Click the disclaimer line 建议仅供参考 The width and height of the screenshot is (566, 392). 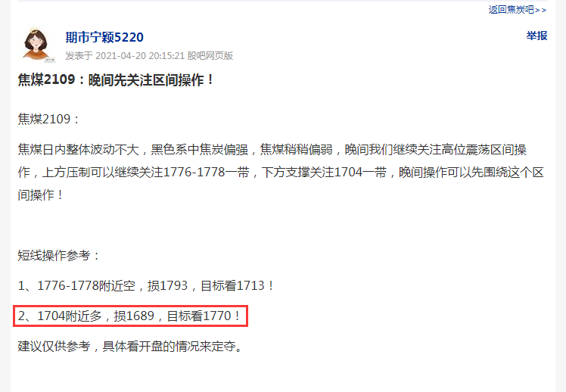(131, 346)
